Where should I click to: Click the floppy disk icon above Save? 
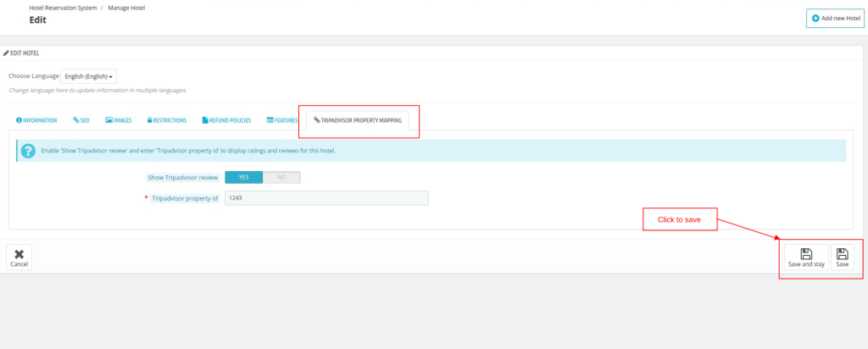[x=842, y=254]
